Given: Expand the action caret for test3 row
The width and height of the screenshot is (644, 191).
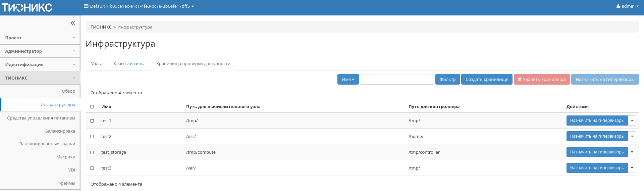Looking at the screenshot, I should point(632,168).
